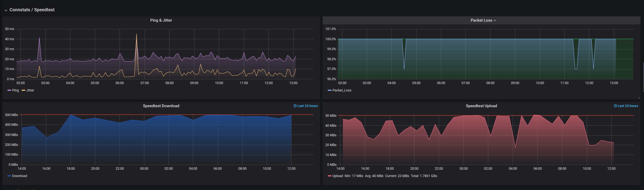Click the purple Ping legend color swatch

coord(9,90)
